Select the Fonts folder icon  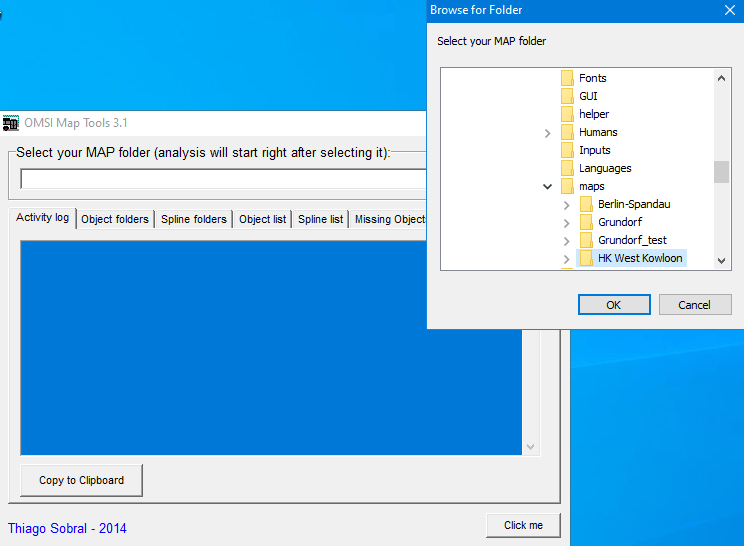[567, 78]
